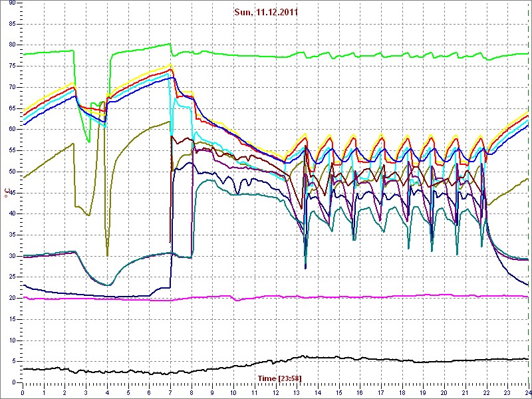Click hour 13 on the time axis
532x399 pixels.
(297, 392)
